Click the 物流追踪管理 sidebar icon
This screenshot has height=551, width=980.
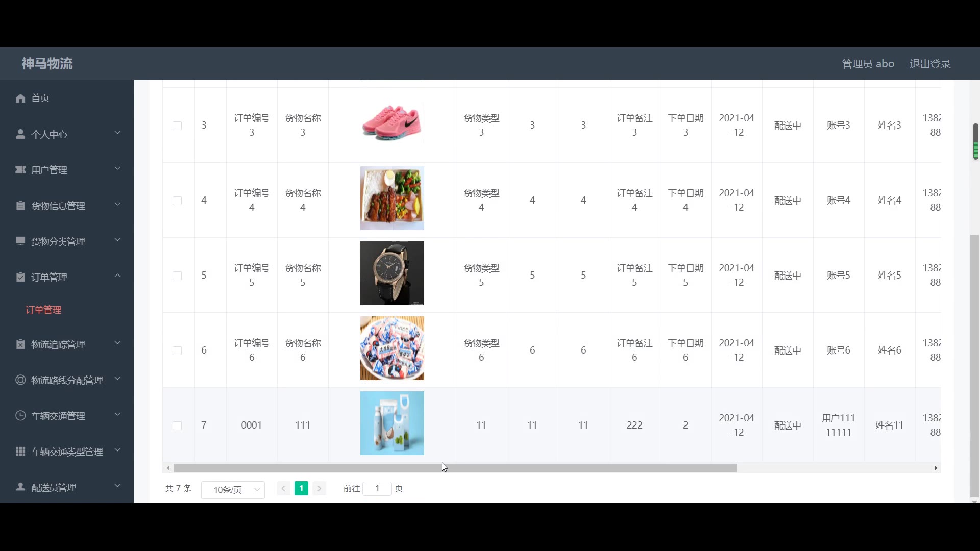20,344
